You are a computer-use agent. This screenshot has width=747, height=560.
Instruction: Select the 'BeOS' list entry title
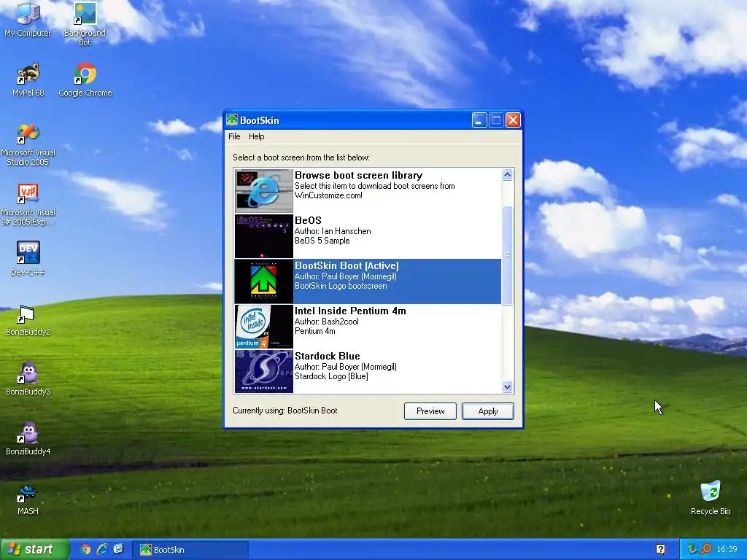tap(309, 220)
